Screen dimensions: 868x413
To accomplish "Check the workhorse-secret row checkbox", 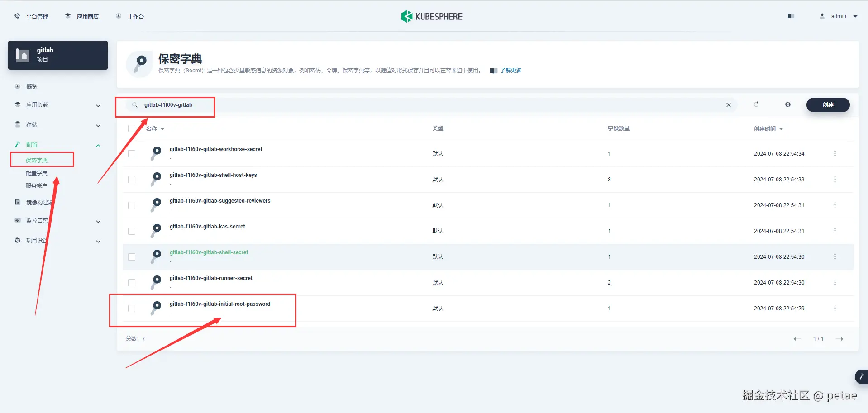I will click(132, 154).
